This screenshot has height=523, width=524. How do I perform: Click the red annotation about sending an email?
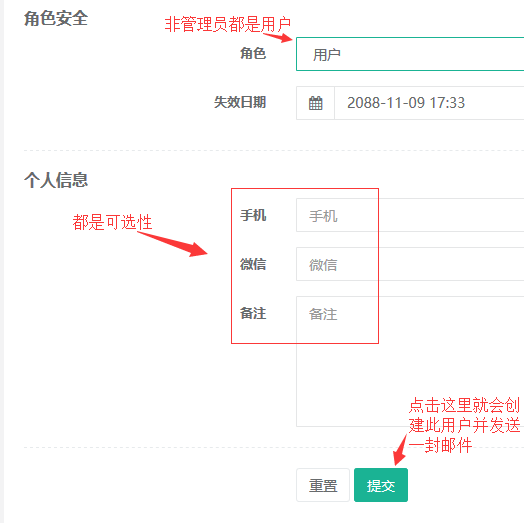point(464,425)
